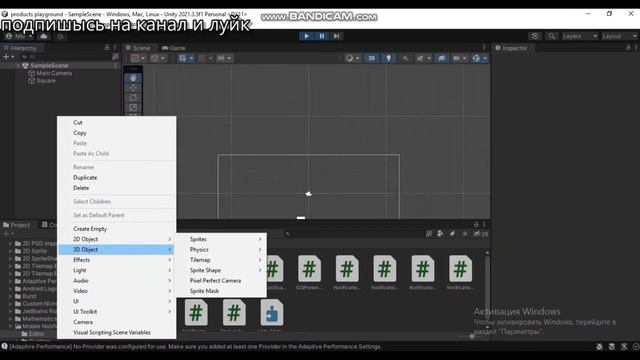Open the undo history clock icon
The width and height of the screenshot is (640, 360).
[535, 36]
